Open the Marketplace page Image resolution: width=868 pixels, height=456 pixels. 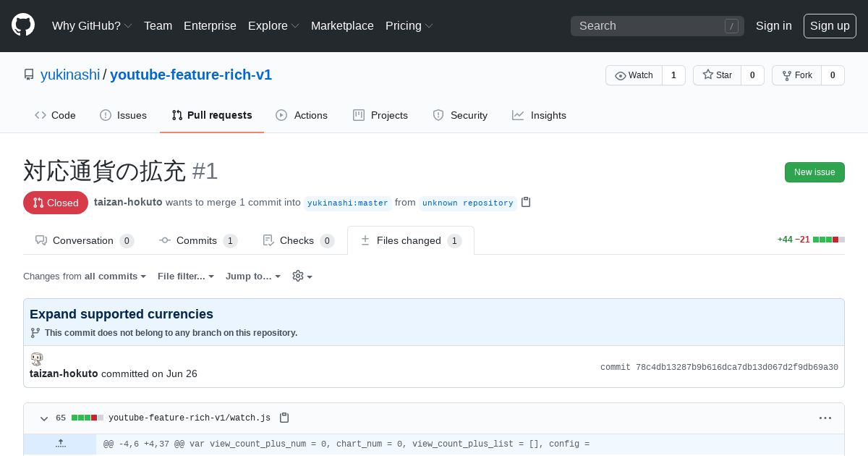342,25
